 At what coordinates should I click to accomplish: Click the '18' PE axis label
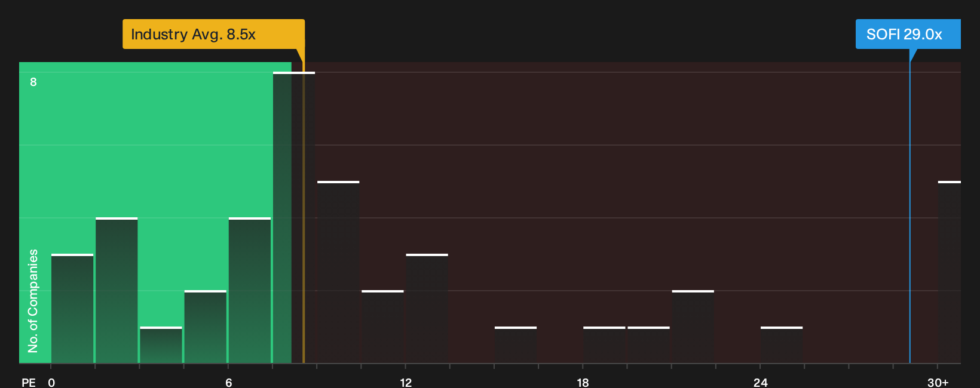click(x=583, y=382)
